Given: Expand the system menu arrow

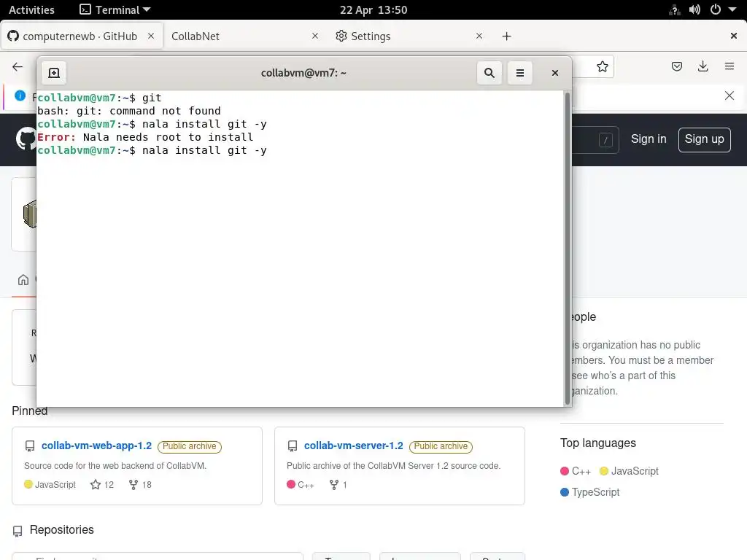Looking at the screenshot, I should [732, 10].
